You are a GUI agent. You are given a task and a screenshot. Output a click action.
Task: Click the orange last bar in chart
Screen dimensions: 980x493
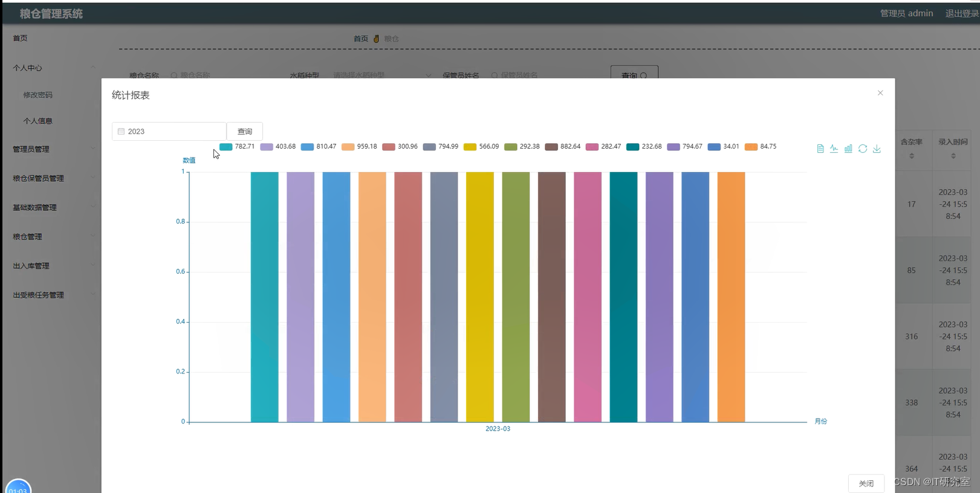pos(732,297)
